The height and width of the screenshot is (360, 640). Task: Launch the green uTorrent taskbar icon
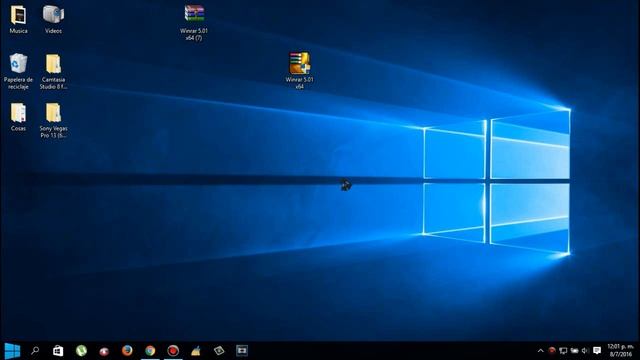coord(81,351)
